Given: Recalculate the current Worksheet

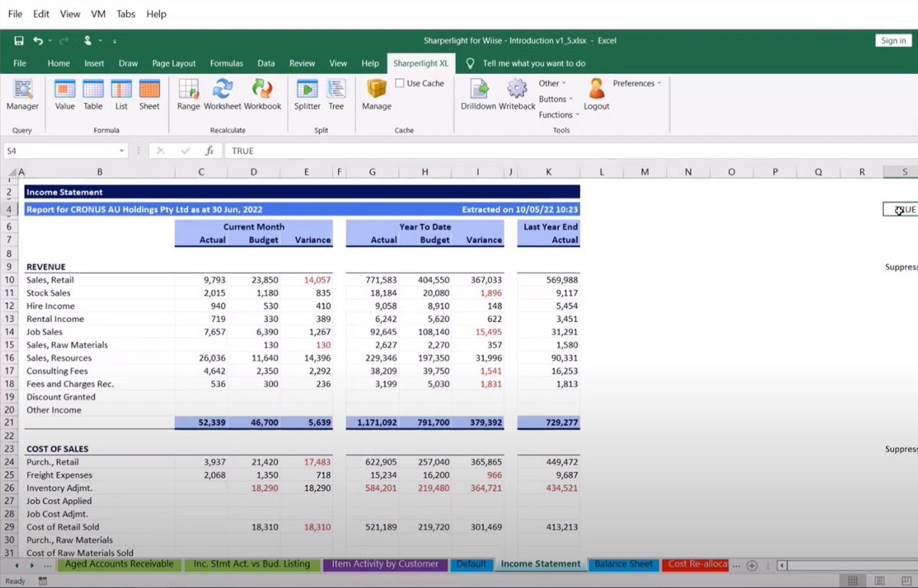Looking at the screenshot, I should click(223, 95).
